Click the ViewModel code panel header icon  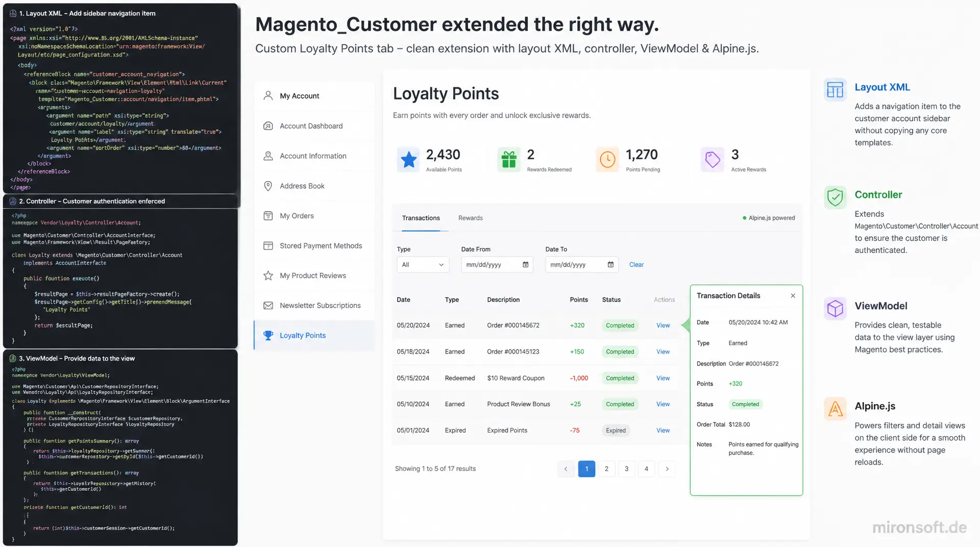coord(13,358)
